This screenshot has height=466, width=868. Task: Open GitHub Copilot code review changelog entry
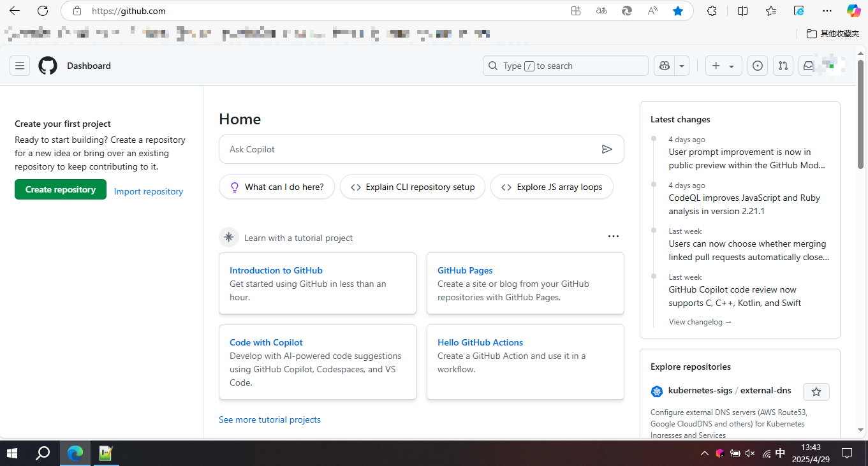pyautogui.click(x=735, y=296)
